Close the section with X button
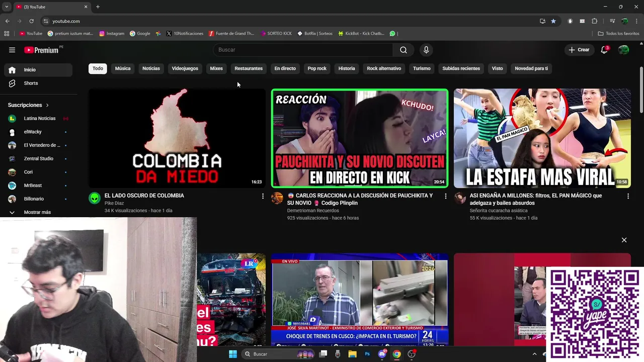This screenshot has width=644, height=362. tap(624, 240)
